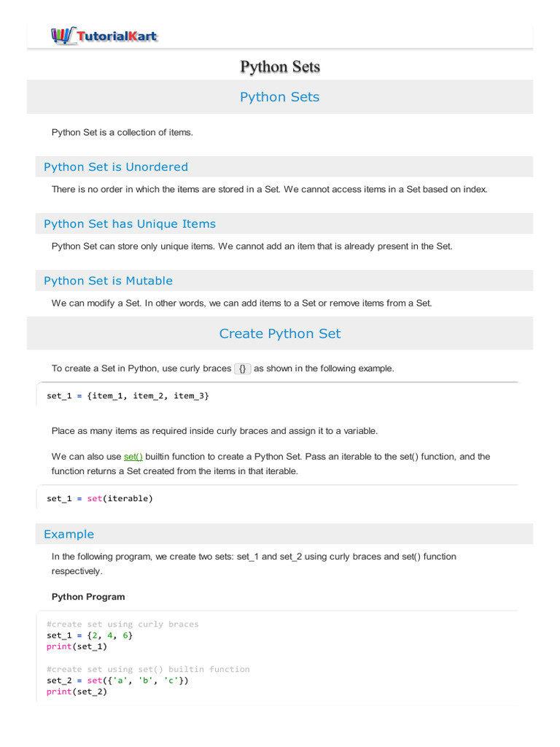Open the green set() builtin function link
Image resolution: width=560 pixels, height=747 pixels.
(133, 457)
